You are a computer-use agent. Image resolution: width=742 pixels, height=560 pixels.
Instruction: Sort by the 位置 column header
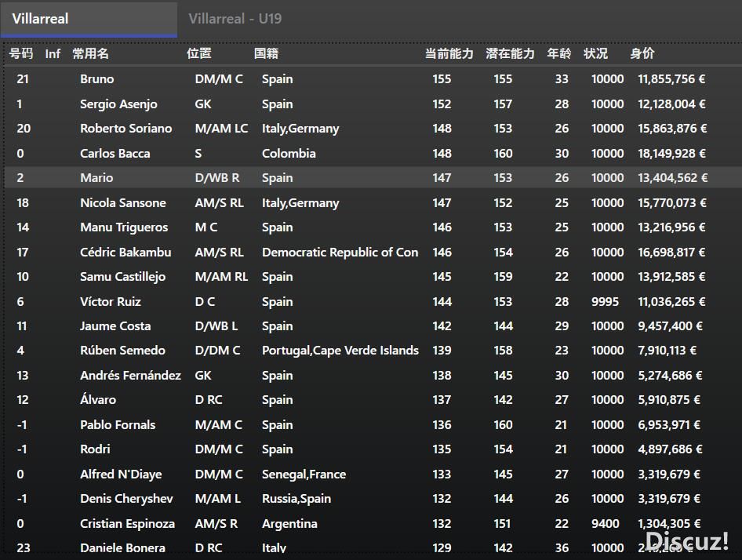[198, 53]
